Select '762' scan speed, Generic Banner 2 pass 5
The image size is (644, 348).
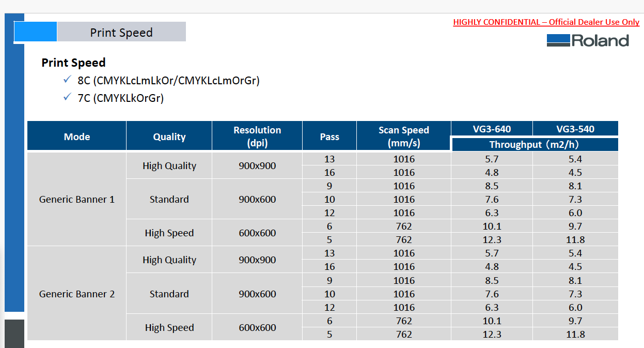click(x=404, y=334)
